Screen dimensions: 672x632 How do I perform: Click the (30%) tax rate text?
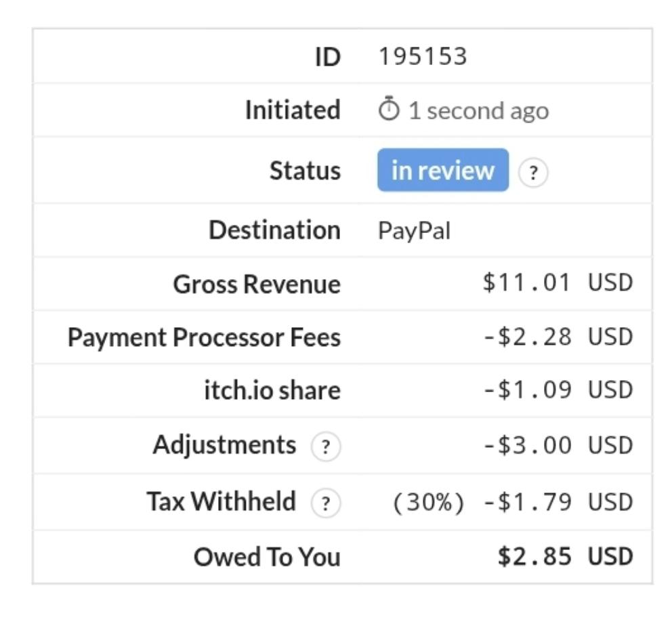pyautogui.click(x=428, y=503)
